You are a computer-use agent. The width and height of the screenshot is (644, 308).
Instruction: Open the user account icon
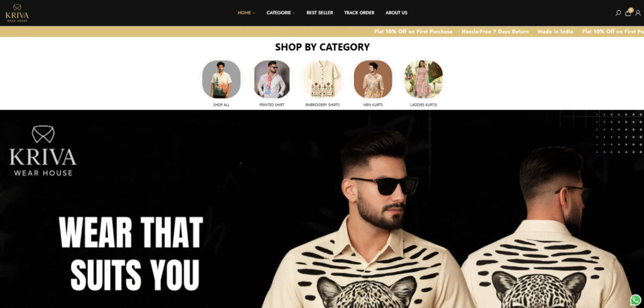[x=638, y=13]
